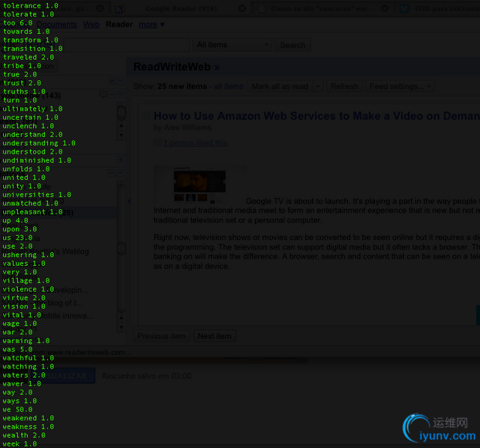Click 'Rascunho salvo em 03:00' status text
Screen dimensions: 480x448
click(146, 375)
